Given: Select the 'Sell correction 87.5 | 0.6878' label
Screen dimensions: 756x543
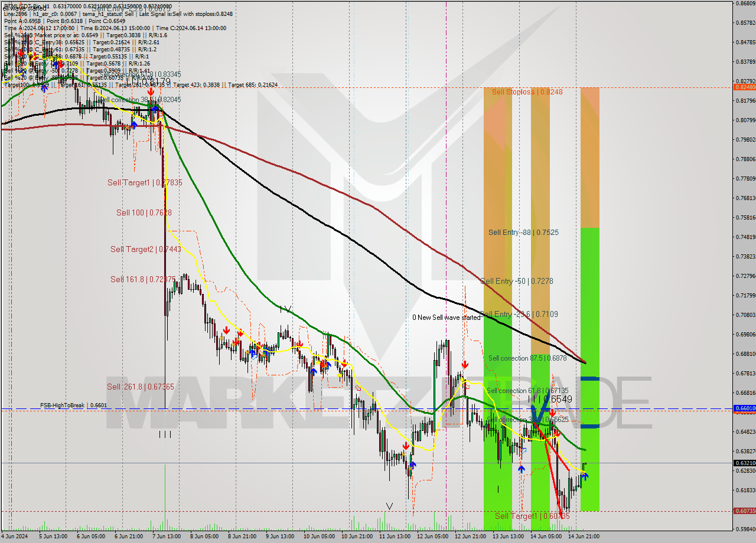Looking at the screenshot, I should click(527, 358).
